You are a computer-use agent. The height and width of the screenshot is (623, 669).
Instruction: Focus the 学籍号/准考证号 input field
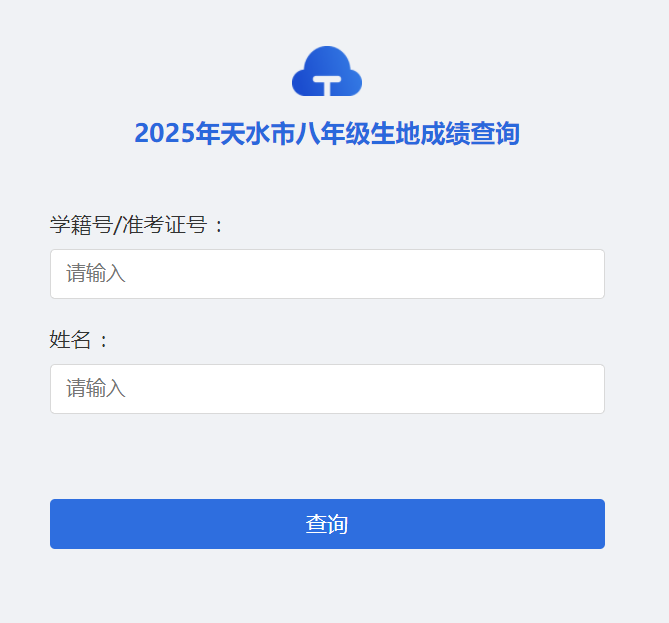(327, 274)
